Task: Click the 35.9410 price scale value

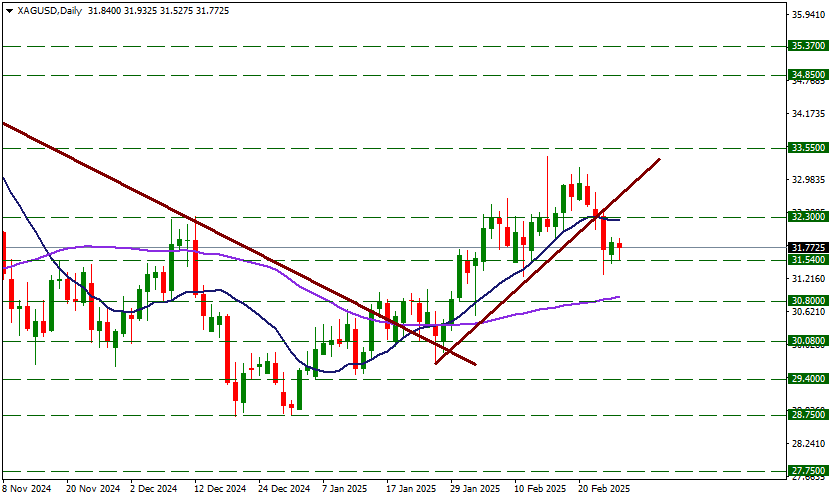Action: (809, 15)
